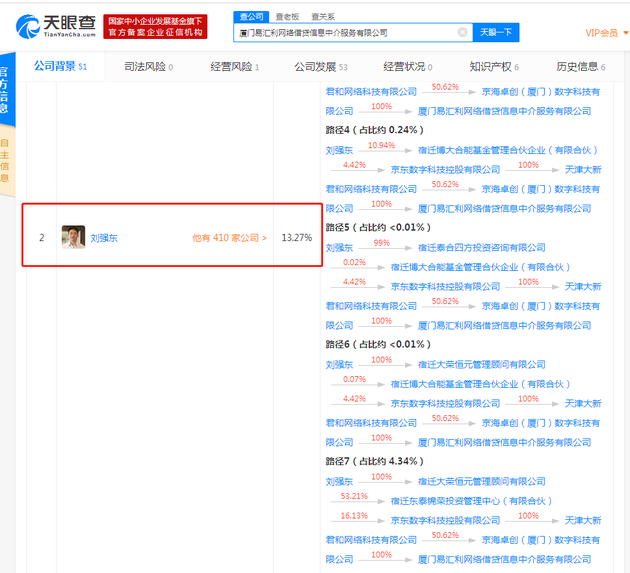Click the 天眼一下 search button

click(x=496, y=33)
